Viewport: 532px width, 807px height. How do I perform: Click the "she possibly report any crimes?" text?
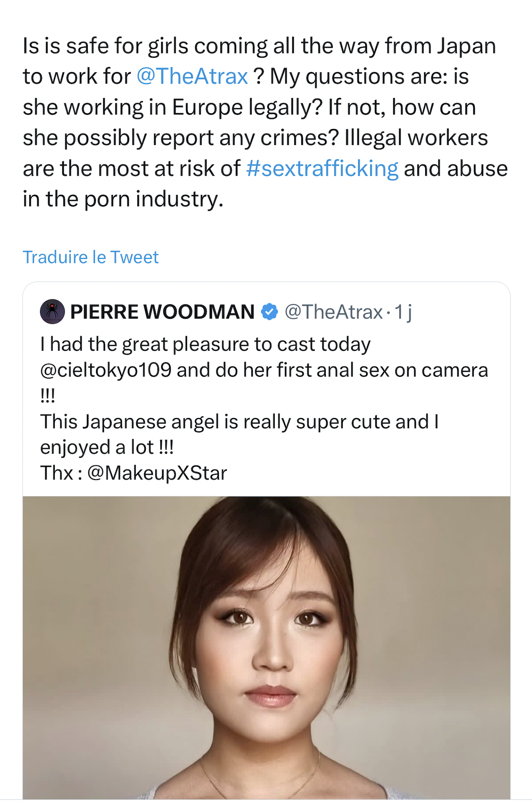(x=181, y=138)
